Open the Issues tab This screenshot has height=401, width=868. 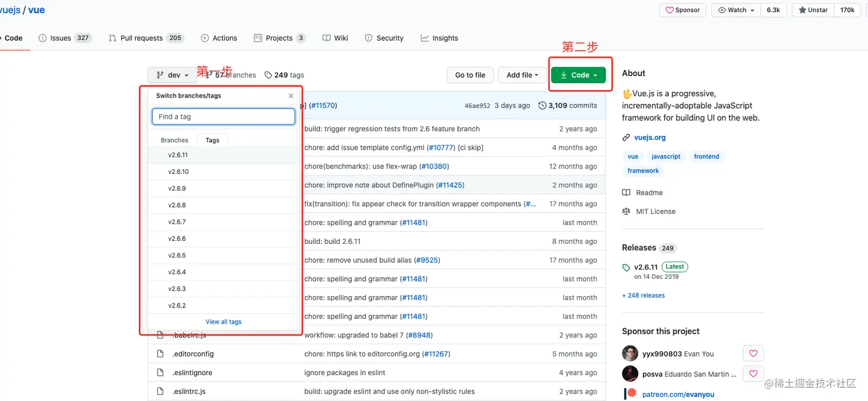pyautogui.click(x=65, y=38)
